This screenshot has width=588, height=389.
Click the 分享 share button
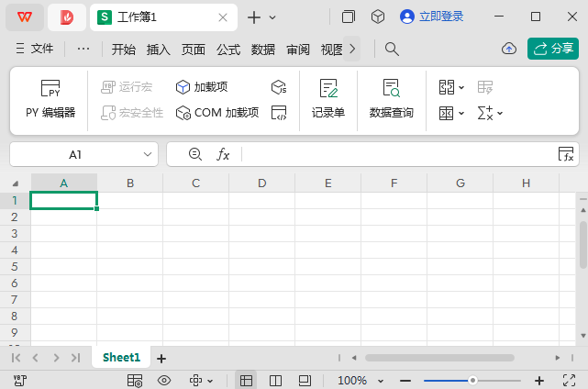[553, 50]
